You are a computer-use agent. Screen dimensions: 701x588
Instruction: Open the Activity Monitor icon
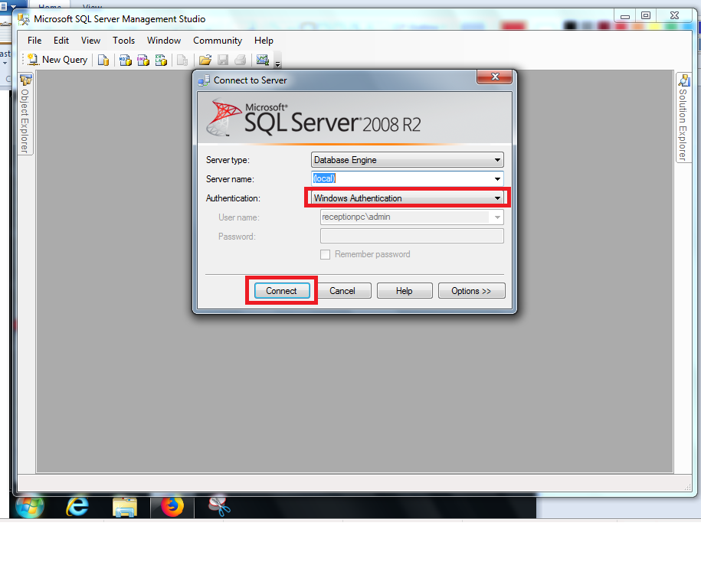click(262, 60)
